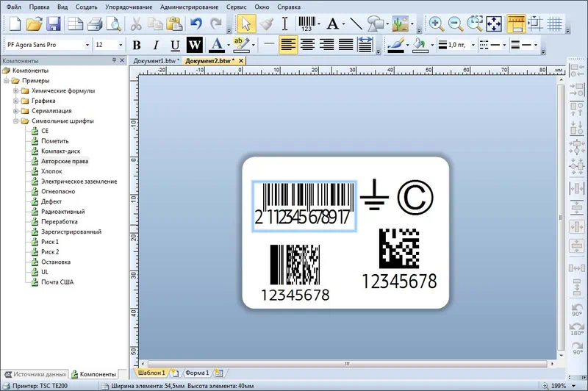Select the line drawing tool
588x391 pixels.
[x=356, y=24]
